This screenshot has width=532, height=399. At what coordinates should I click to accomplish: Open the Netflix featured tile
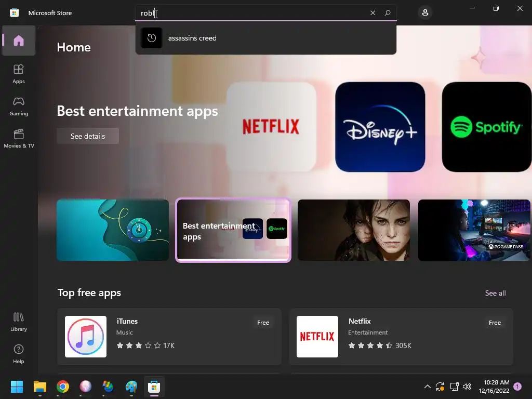pos(271,127)
